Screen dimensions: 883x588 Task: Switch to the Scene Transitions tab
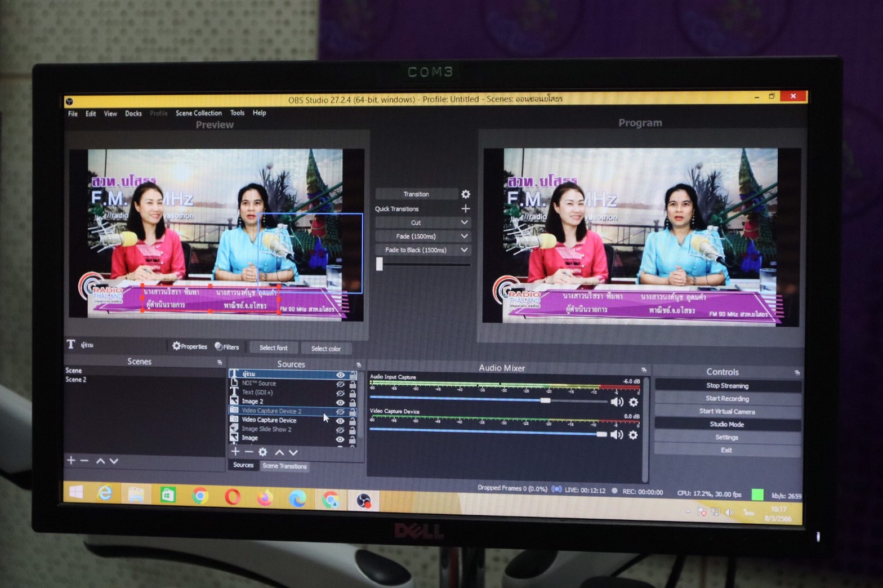click(x=284, y=466)
